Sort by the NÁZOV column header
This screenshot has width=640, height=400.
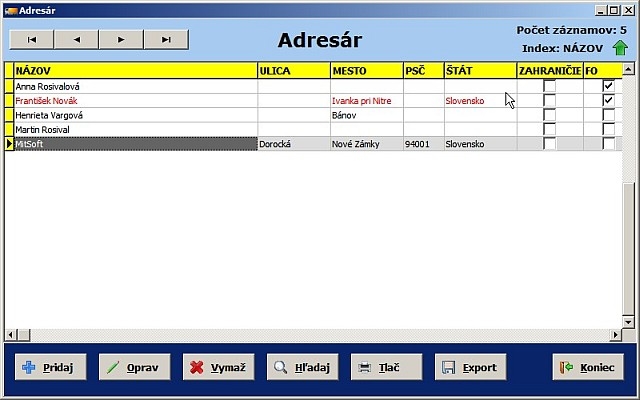(136, 71)
